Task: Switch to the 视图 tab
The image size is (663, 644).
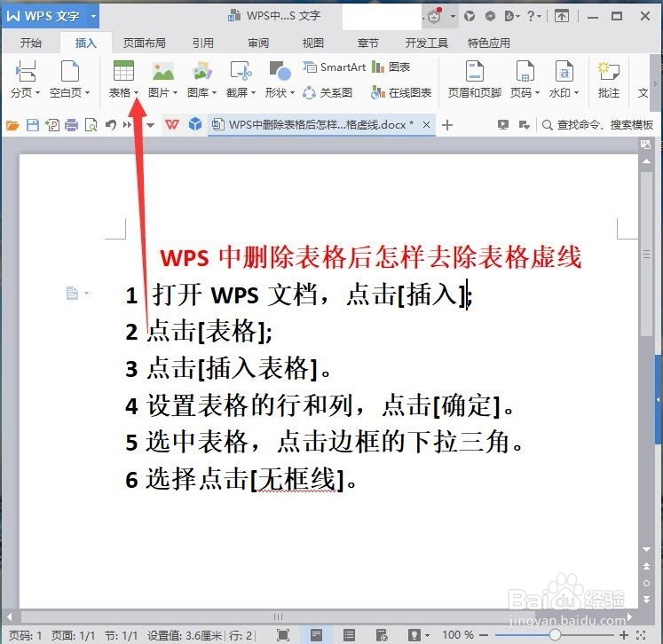Action: (313, 43)
